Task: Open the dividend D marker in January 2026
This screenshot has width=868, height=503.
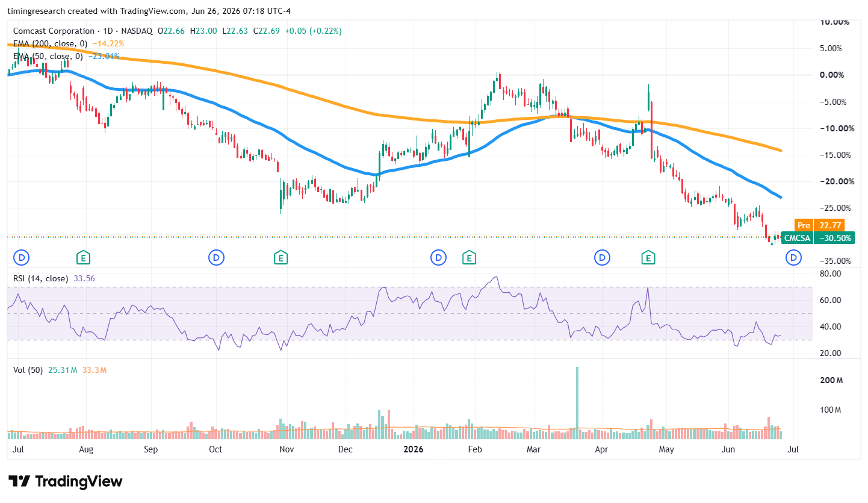Action: (x=438, y=258)
